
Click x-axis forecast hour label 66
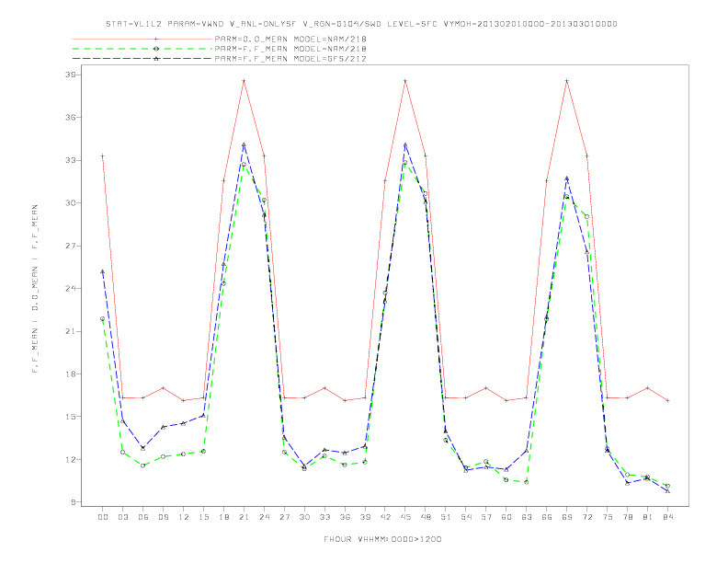[547, 517]
